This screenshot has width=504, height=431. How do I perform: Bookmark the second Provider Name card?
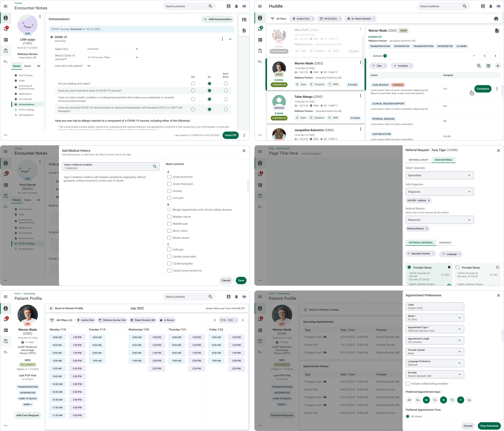tap(497, 267)
